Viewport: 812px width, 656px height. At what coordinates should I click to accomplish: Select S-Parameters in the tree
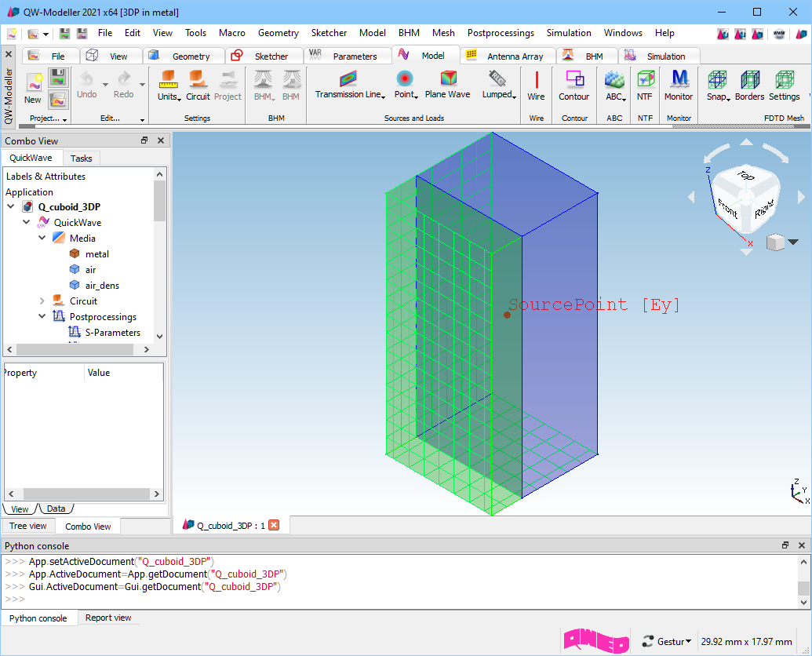[x=112, y=333]
